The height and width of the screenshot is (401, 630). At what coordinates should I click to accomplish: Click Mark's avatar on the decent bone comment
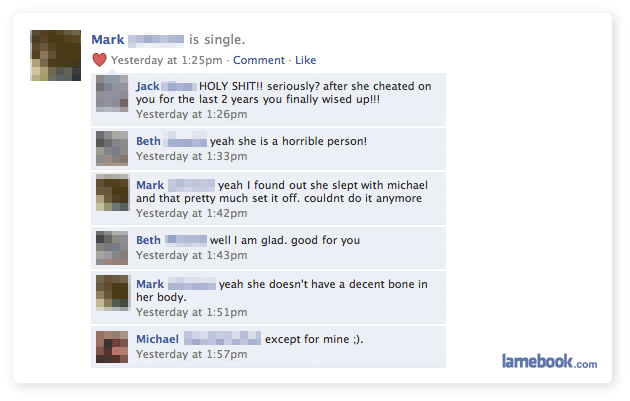pos(112,293)
